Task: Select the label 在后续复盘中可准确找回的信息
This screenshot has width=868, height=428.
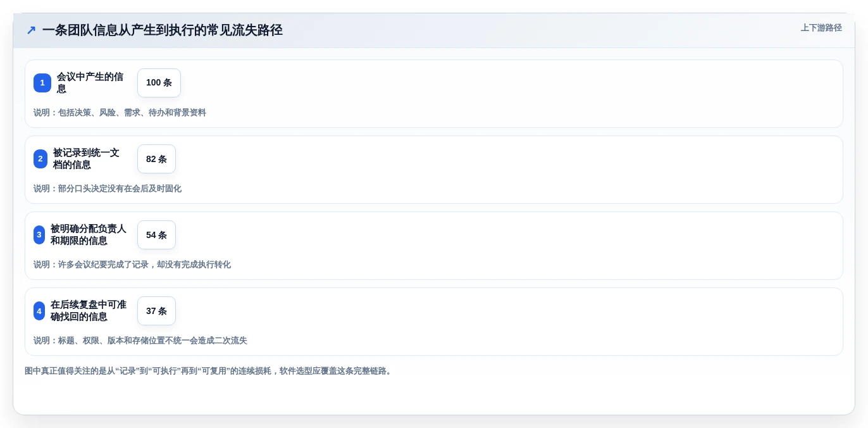Action: (89, 311)
